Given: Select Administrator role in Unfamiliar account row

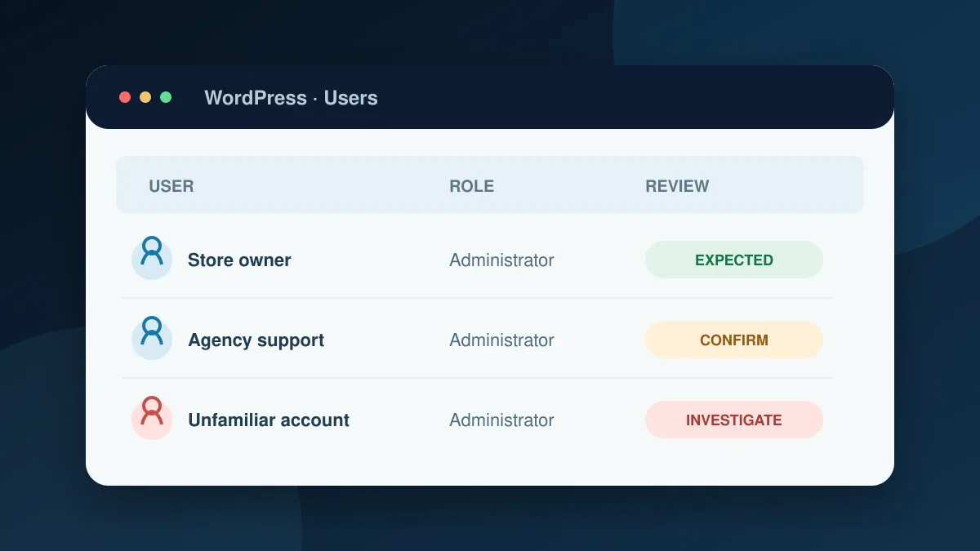Looking at the screenshot, I should [x=501, y=420].
